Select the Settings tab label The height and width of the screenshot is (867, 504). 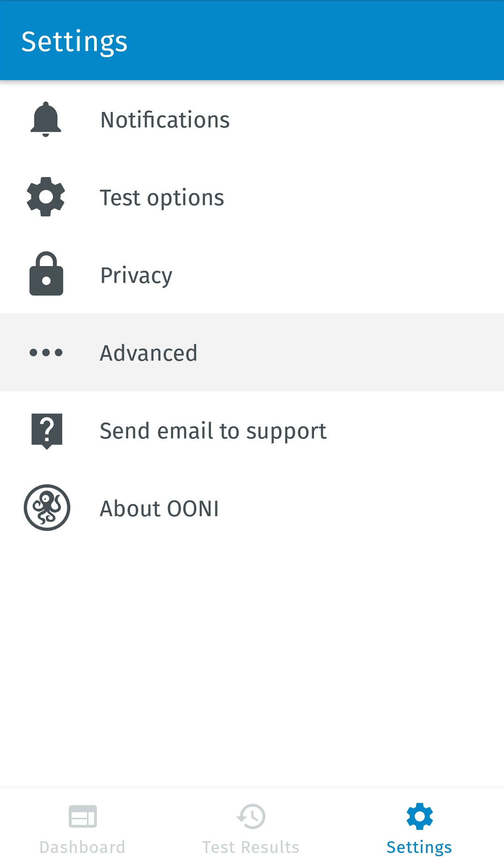pos(419,847)
